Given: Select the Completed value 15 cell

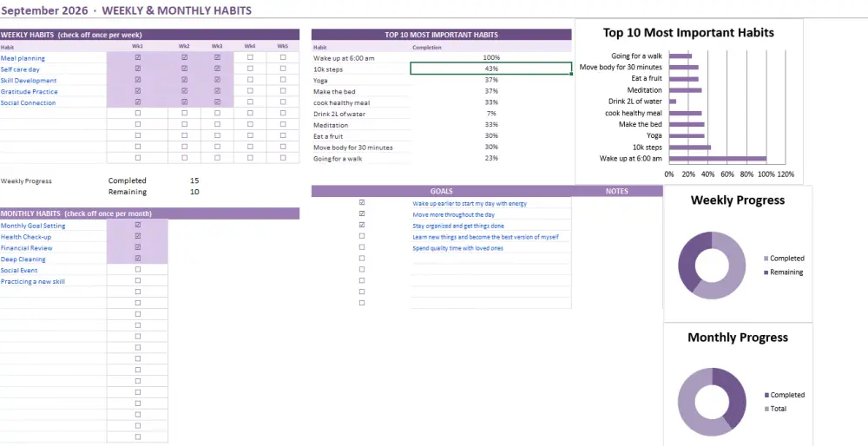Looking at the screenshot, I should click(194, 180).
